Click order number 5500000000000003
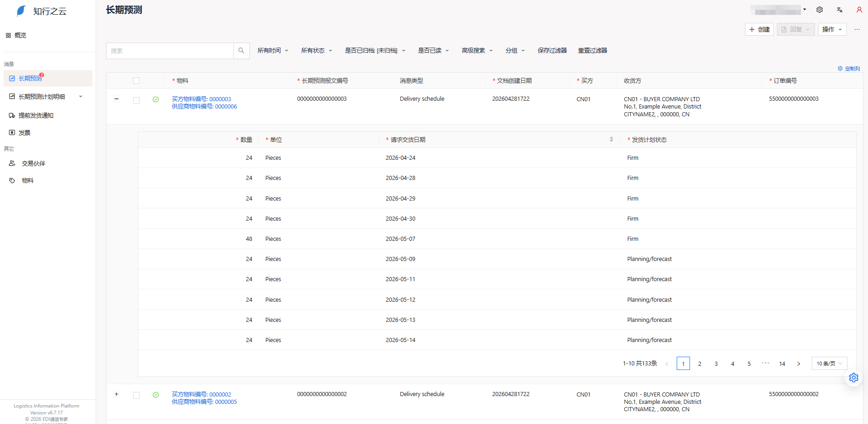868x424 pixels. click(x=794, y=99)
